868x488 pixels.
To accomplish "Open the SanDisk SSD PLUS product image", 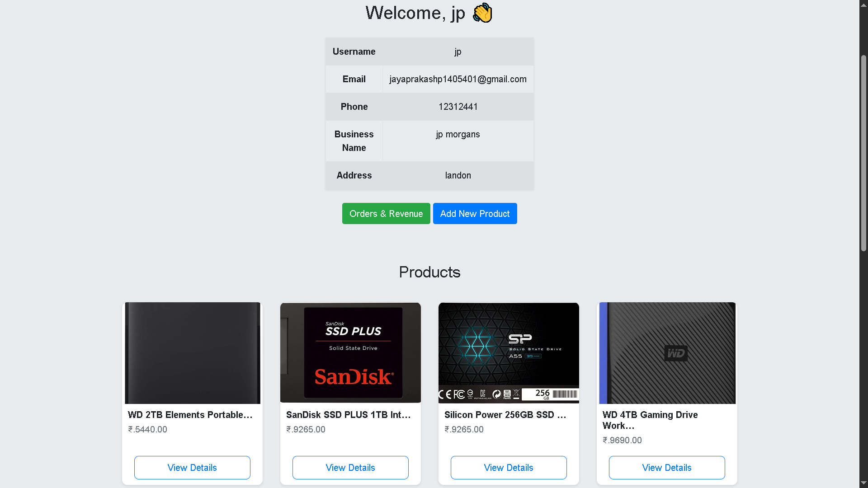I will pos(350,352).
